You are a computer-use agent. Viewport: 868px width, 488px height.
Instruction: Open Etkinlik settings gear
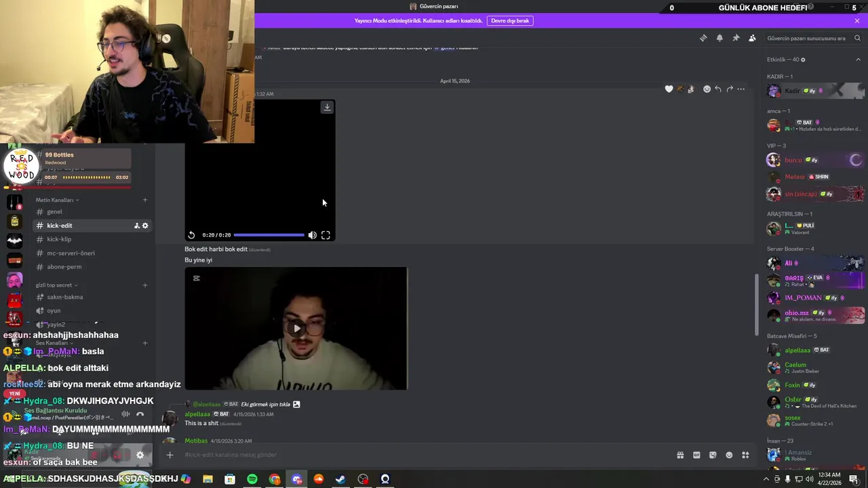(x=804, y=60)
